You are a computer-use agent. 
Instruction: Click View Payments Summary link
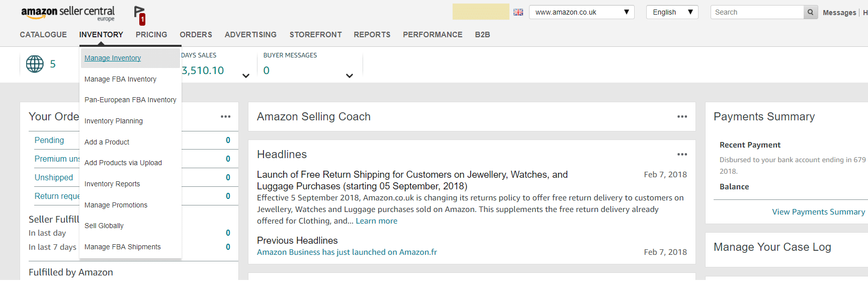pyautogui.click(x=818, y=212)
